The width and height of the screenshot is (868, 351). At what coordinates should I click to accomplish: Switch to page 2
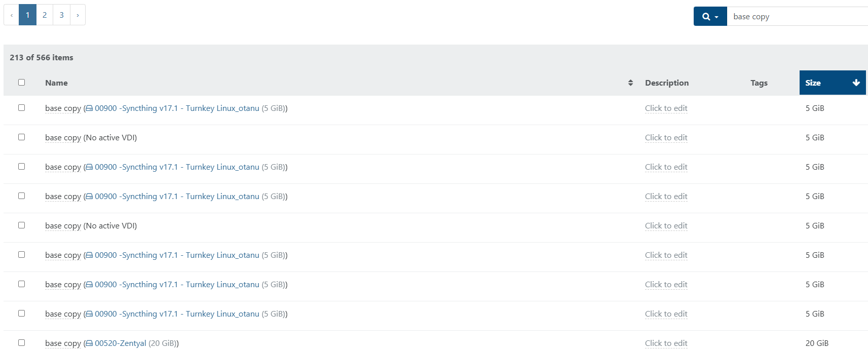45,15
